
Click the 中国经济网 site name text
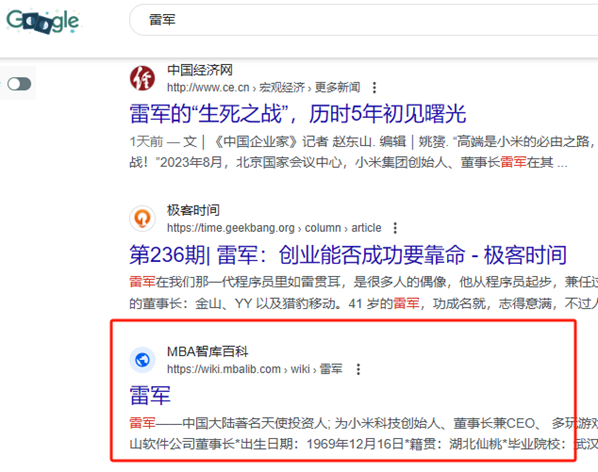pyautogui.click(x=199, y=70)
